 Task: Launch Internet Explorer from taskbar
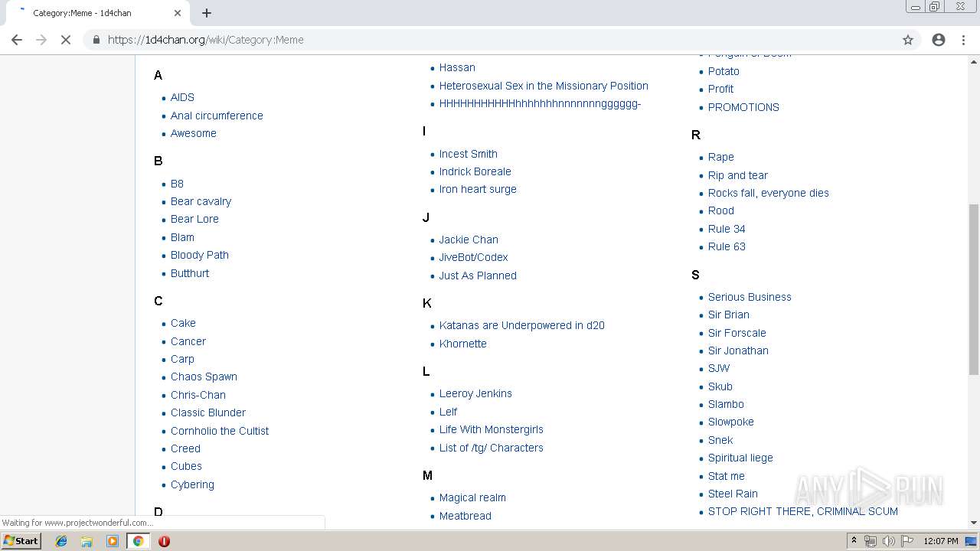pyautogui.click(x=61, y=541)
